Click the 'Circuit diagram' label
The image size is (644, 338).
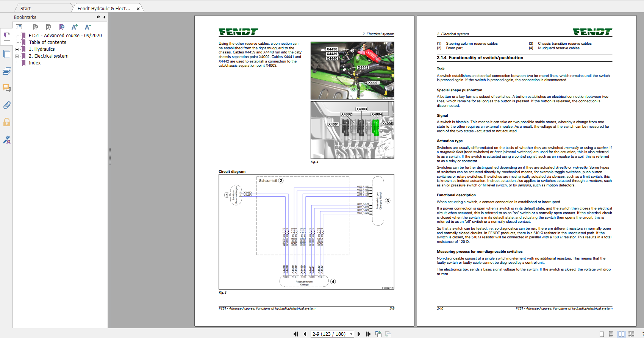pos(232,172)
